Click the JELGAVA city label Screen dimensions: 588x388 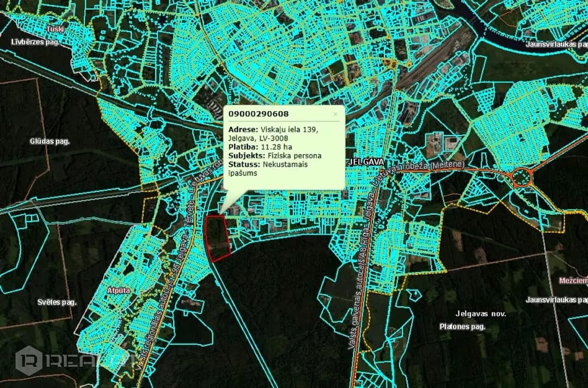[366, 162]
